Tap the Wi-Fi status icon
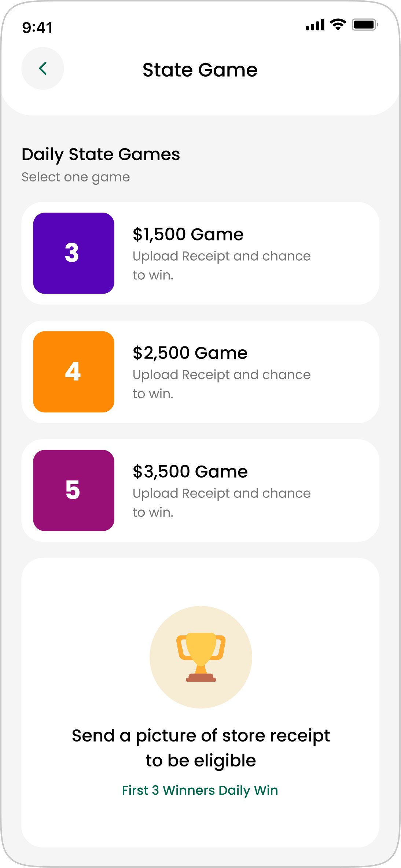Image resolution: width=401 pixels, height=868 pixels. [338, 25]
